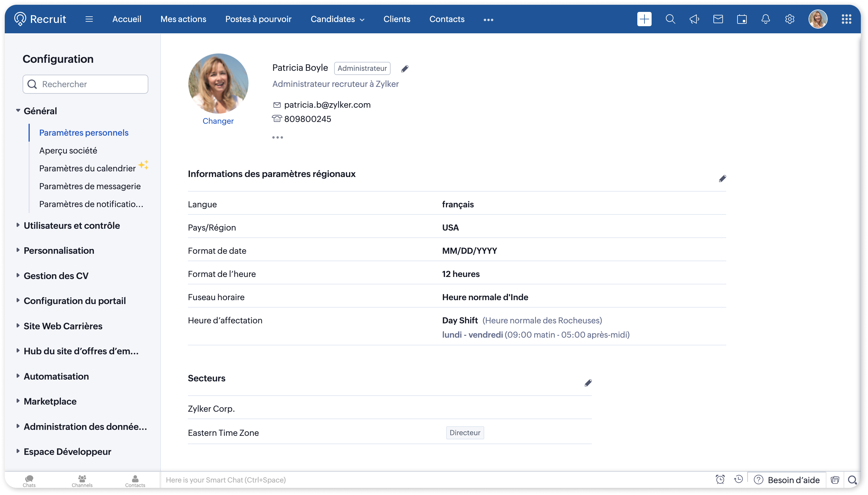Open the top bar search icon

670,19
